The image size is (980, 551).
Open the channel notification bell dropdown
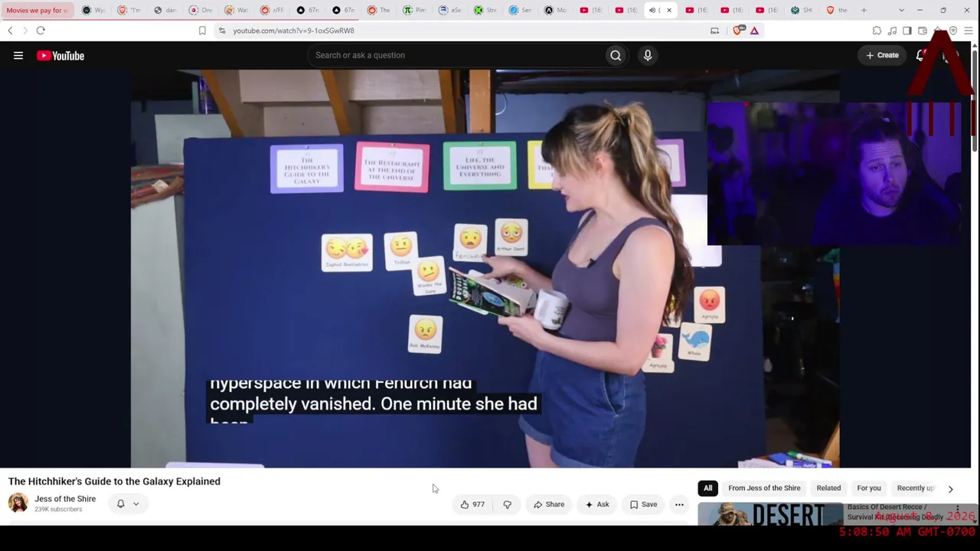pyautogui.click(x=128, y=504)
